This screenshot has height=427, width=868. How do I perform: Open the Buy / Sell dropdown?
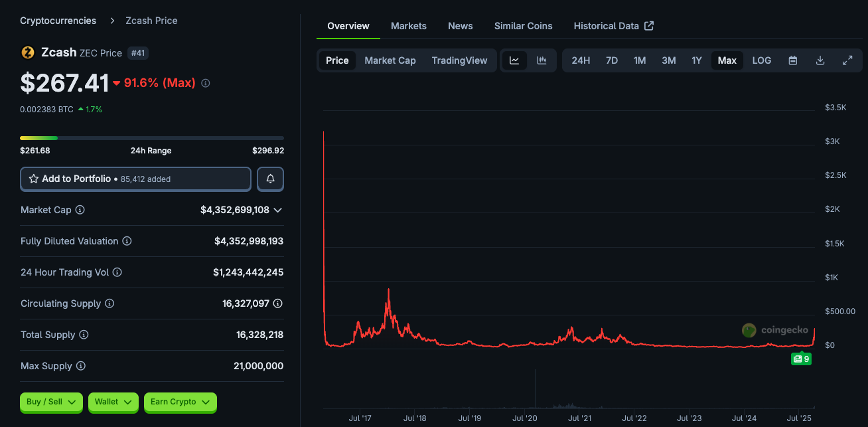click(51, 402)
